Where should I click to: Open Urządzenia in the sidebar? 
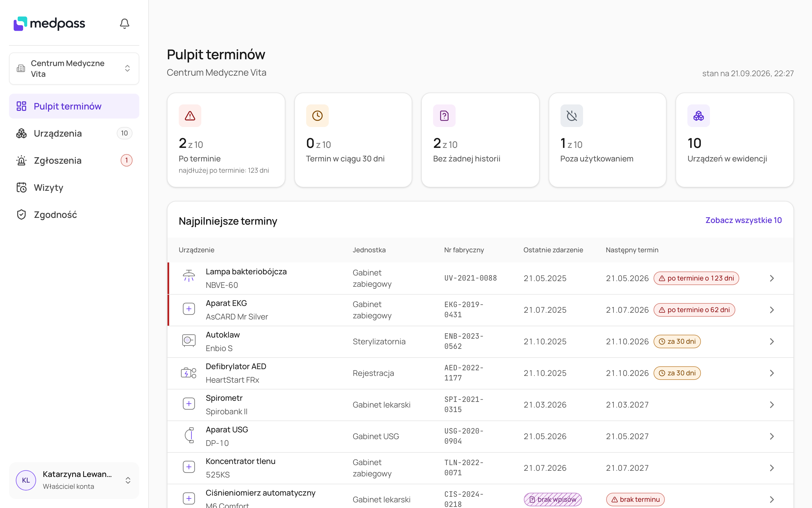[74, 133]
